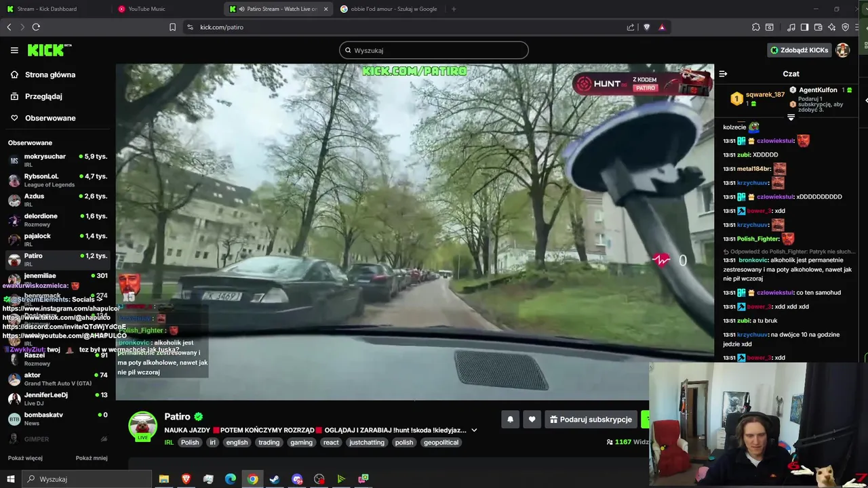Open the Kick hamburger sidebar menu
This screenshot has height=488, width=868.
[14, 50]
